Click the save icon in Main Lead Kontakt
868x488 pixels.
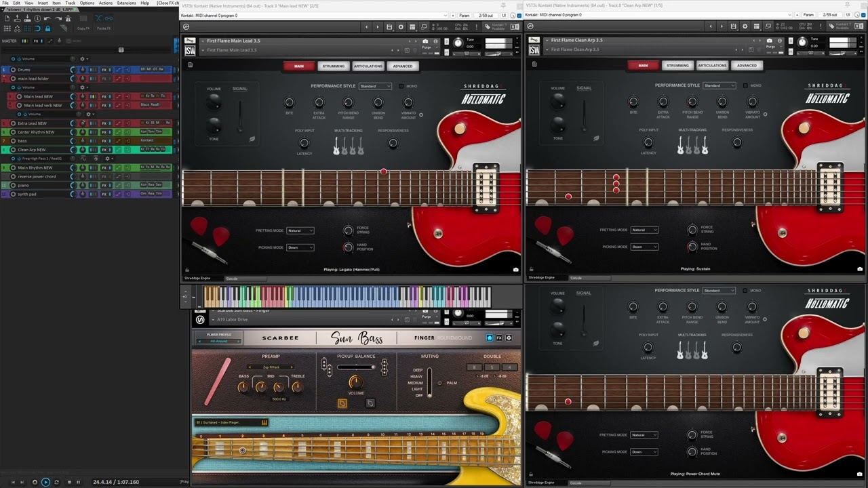(389, 27)
